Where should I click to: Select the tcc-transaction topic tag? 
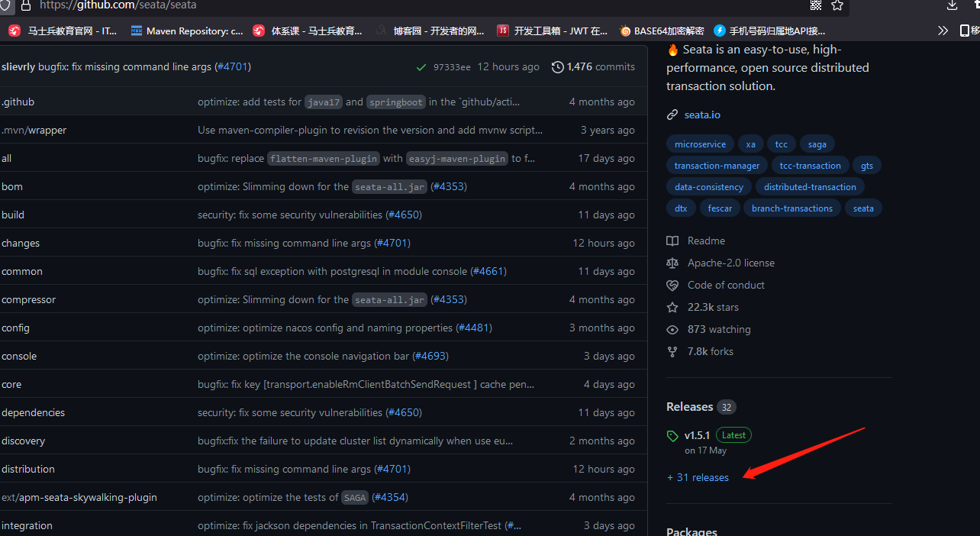(811, 166)
